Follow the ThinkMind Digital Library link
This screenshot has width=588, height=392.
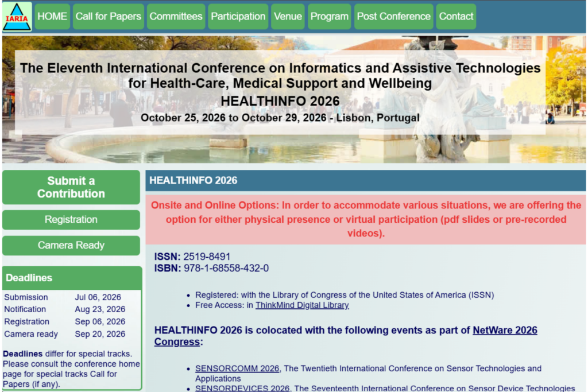302,305
